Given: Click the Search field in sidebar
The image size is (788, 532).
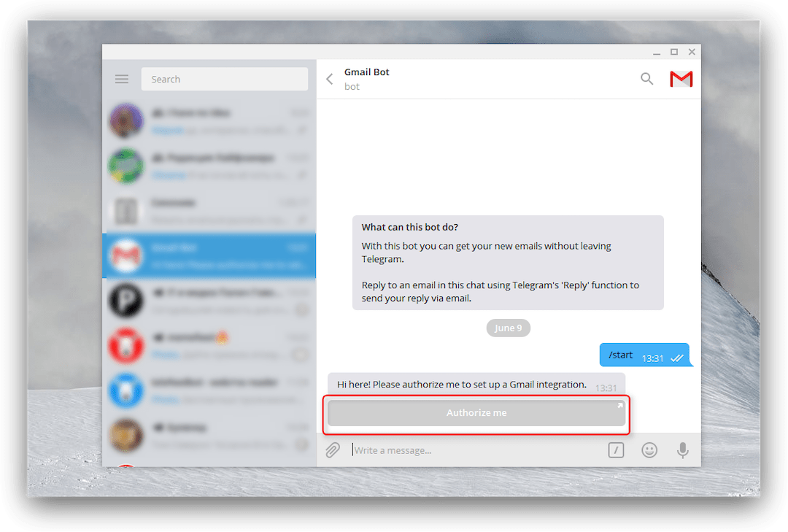Looking at the screenshot, I should 225,79.
